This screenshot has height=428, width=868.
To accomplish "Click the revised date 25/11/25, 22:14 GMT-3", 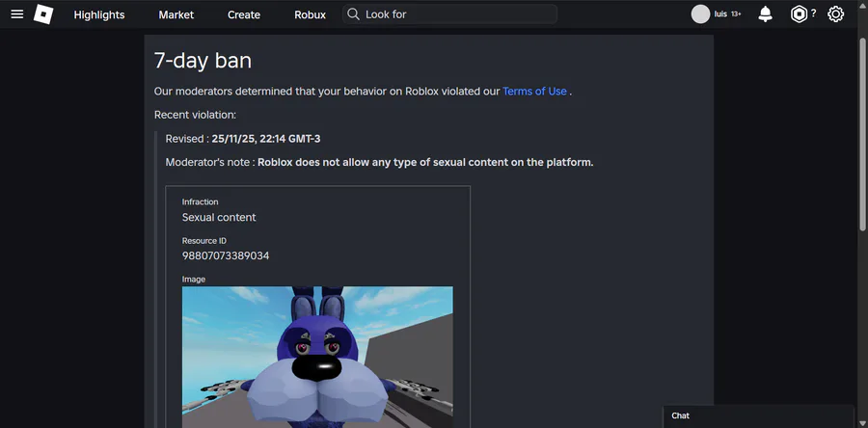I will (x=266, y=139).
